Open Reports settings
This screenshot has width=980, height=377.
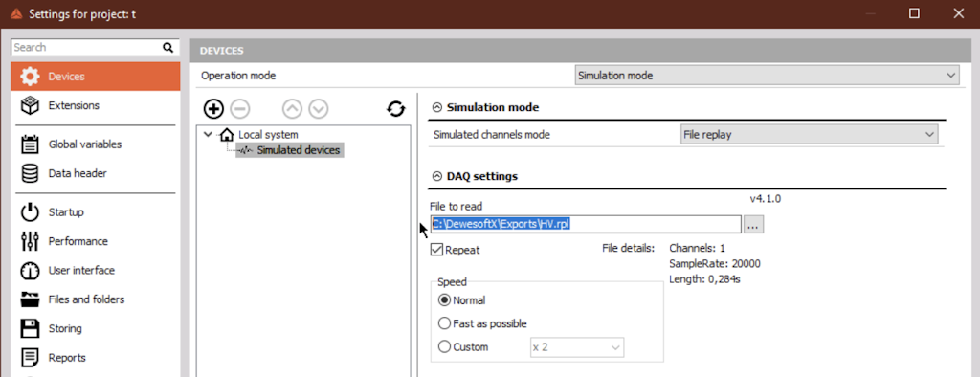pyautogui.click(x=95, y=358)
